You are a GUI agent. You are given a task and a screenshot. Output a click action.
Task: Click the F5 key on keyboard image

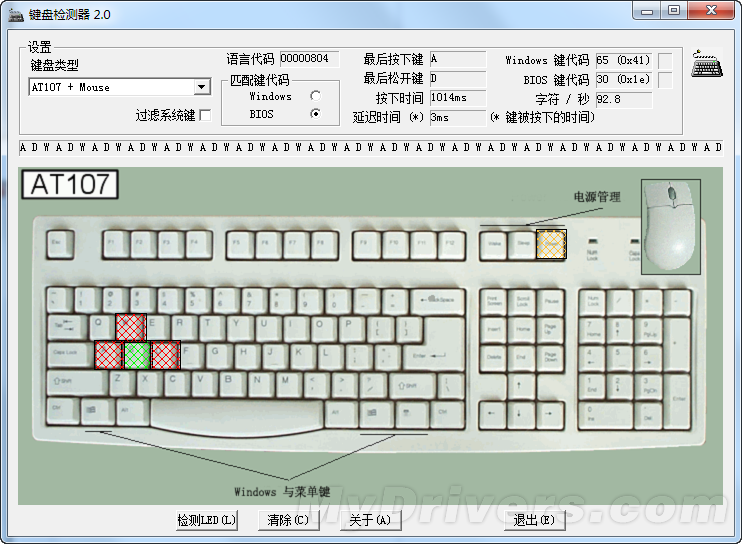(x=240, y=244)
